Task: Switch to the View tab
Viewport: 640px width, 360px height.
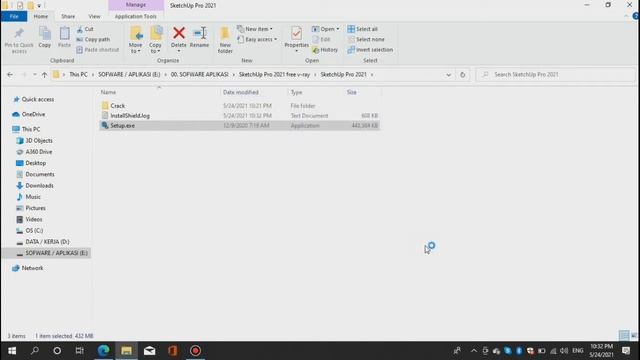Action: 94,16
